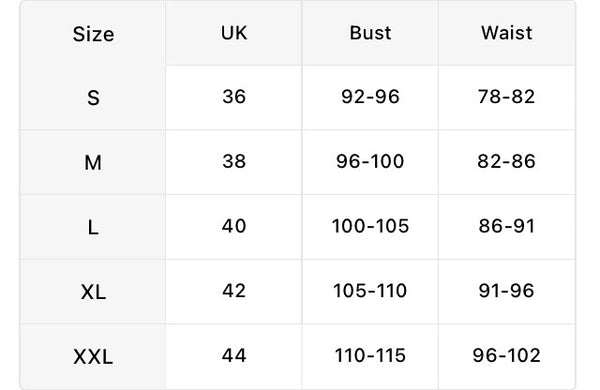Select the XL size row label
This screenshot has height=390, width=600.
[x=93, y=292]
